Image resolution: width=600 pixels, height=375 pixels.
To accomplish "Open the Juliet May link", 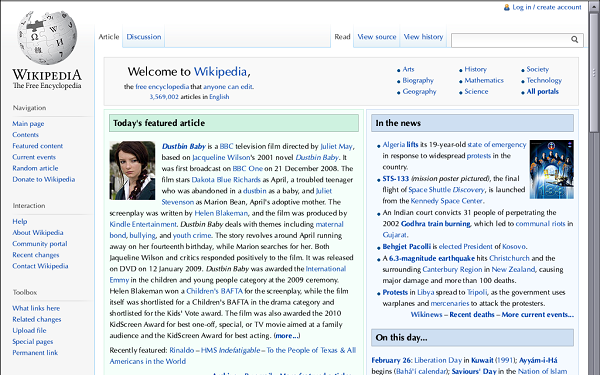I will tap(336, 146).
